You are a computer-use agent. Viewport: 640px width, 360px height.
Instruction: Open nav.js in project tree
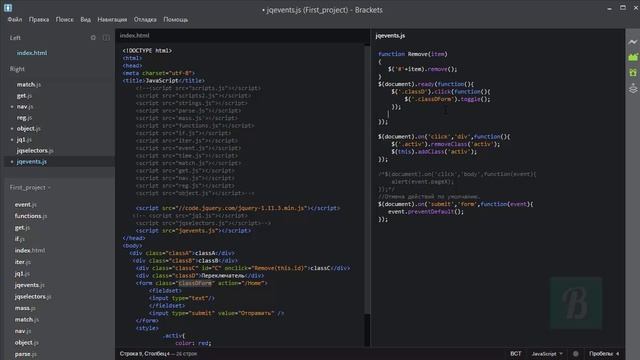(22, 331)
